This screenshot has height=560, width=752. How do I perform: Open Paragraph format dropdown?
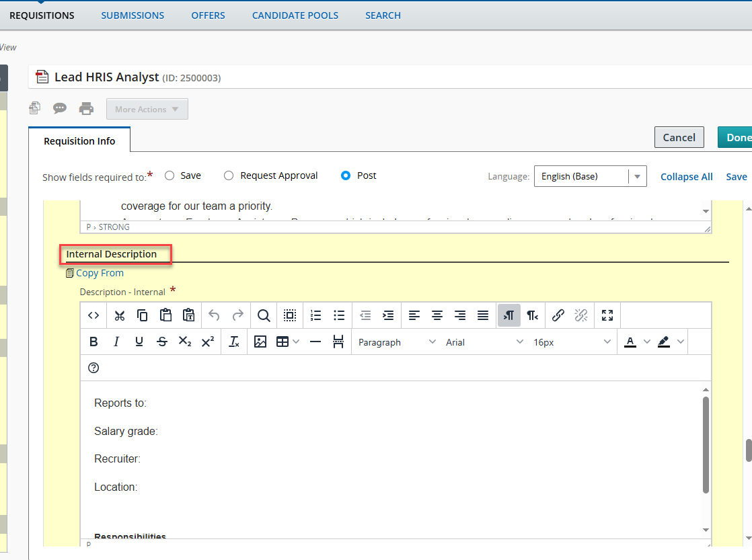(398, 342)
